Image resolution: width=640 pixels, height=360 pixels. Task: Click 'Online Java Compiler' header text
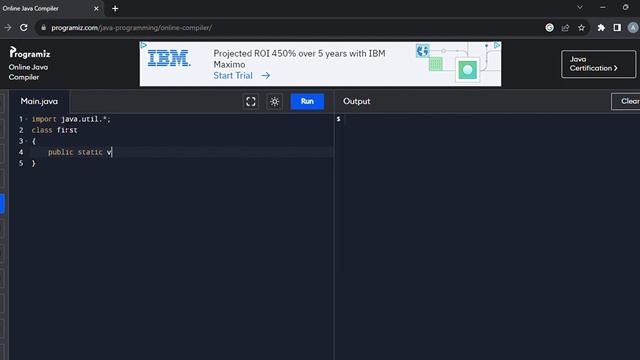[x=28, y=72]
